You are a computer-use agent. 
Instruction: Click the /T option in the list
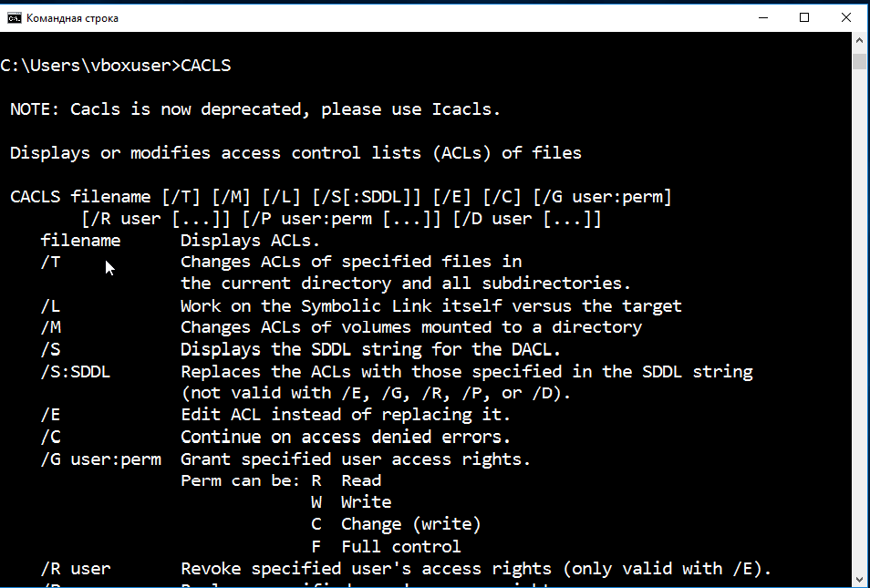pos(50,262)
